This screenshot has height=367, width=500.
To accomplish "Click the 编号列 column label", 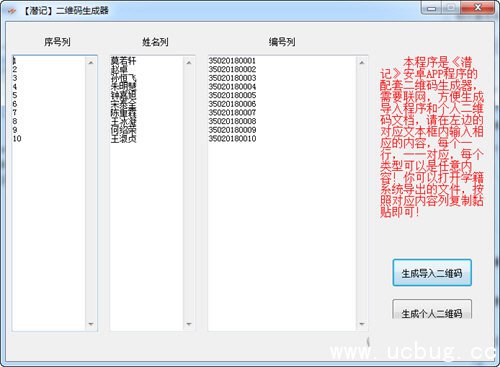I will click(x=282, y=42).
